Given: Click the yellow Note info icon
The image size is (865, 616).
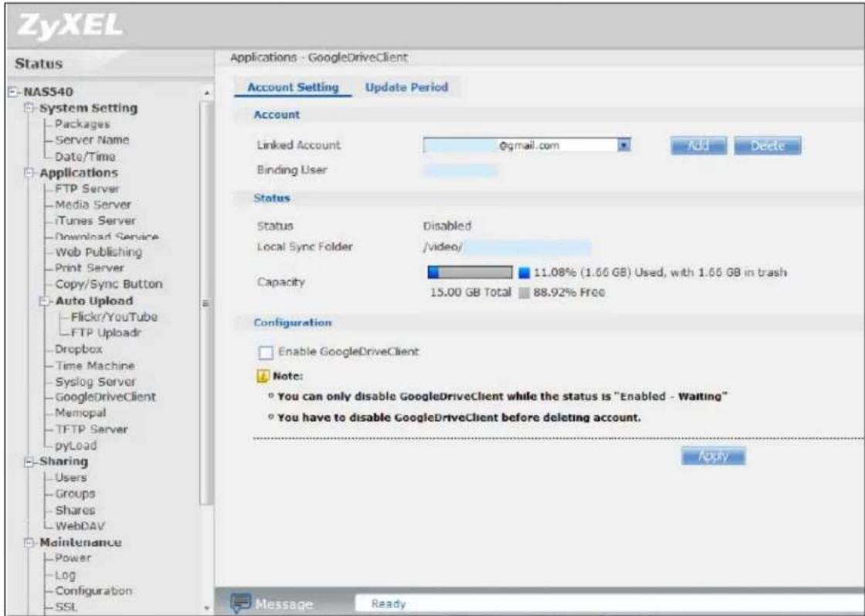Looking at the screenshot, I should pyautogui.click(x=262, y=377).
